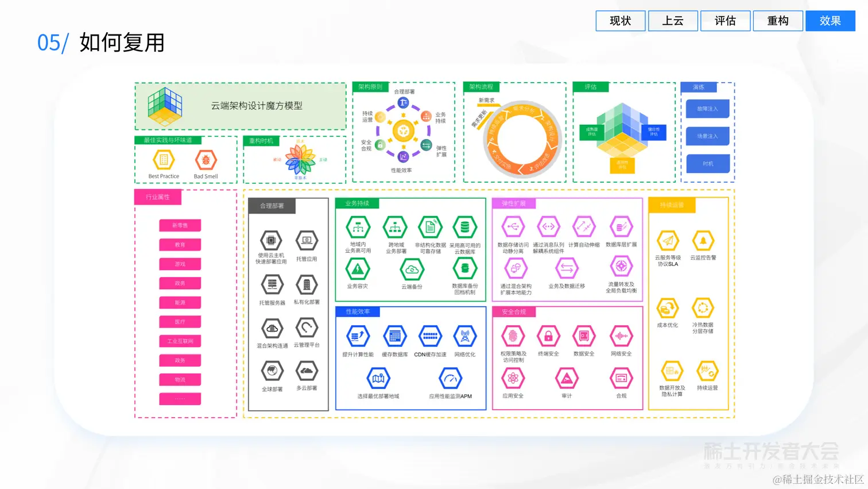Choose the 能源 industry button
Image resolution: width=868 pixels, height=489 pixels.
180,303
